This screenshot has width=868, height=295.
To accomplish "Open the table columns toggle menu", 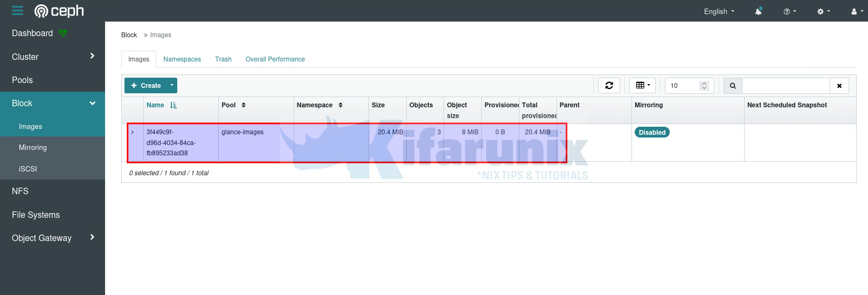I will pyautogui.click(x=643, y=86).
